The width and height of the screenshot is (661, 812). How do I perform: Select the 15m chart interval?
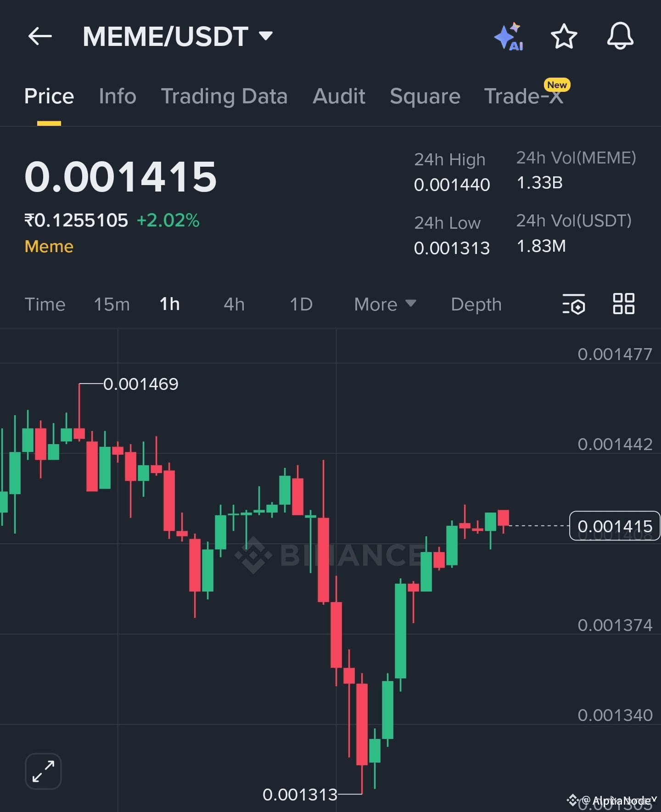(112, 304)
